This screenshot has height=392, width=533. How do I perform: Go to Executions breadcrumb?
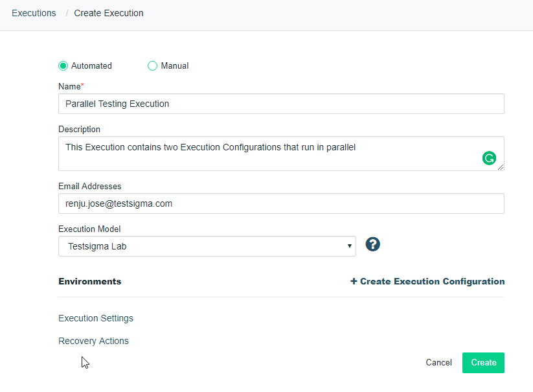(x=34, y=13)
